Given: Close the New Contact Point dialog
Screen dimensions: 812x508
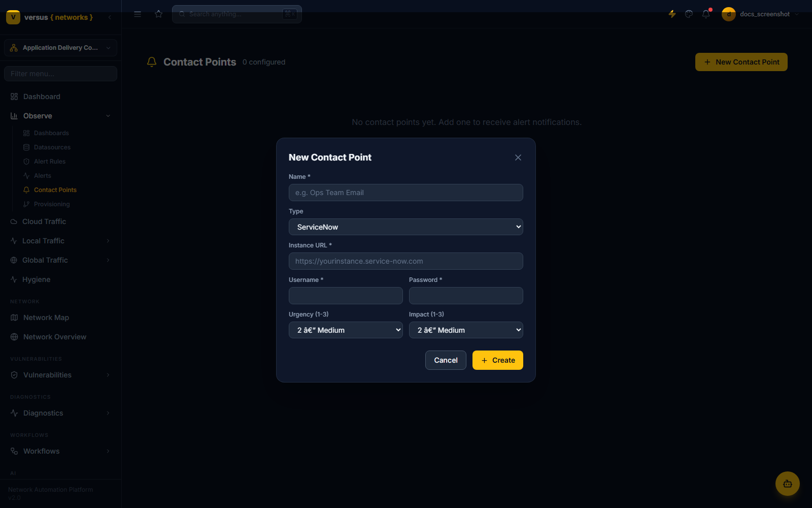Looking at the screenshot, I should click(x=518, y=157).
